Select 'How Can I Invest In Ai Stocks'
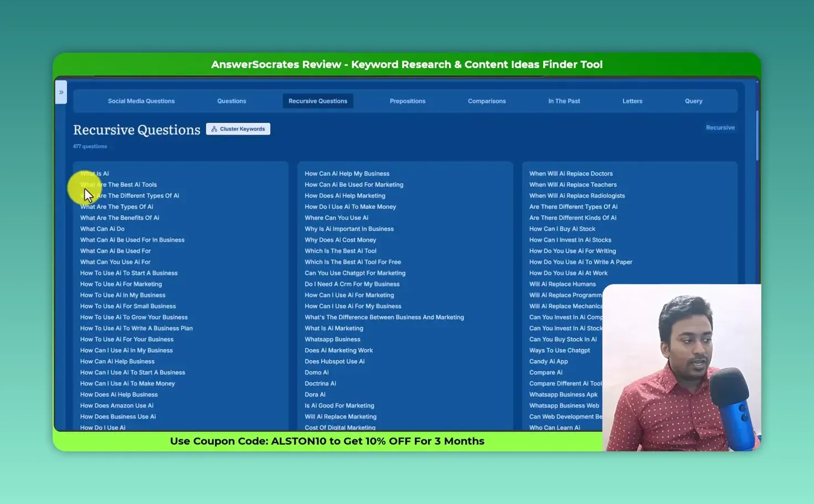814x504 pixels. coord(570,240)
